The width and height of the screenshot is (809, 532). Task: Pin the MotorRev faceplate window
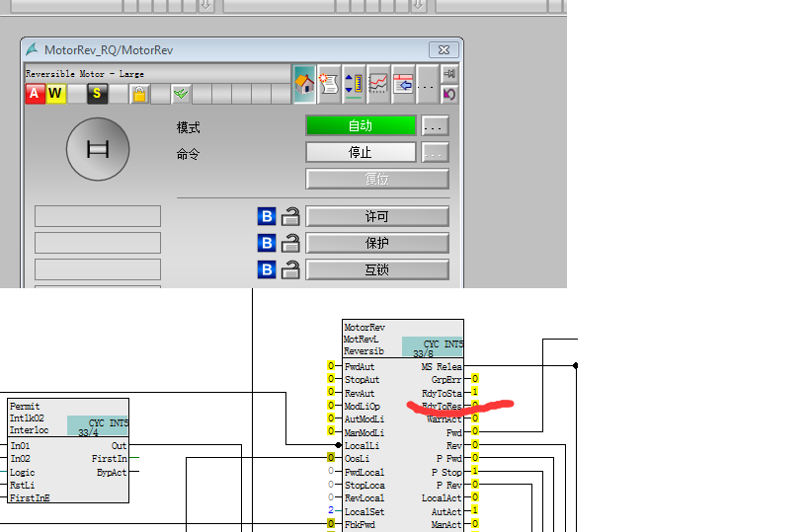[449, 74]
